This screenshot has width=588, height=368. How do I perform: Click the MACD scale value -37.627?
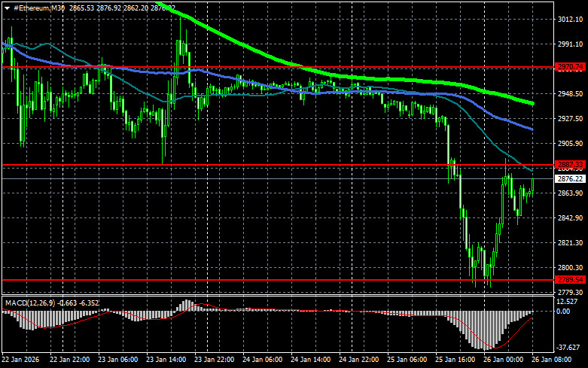click(x=568, y=348)
